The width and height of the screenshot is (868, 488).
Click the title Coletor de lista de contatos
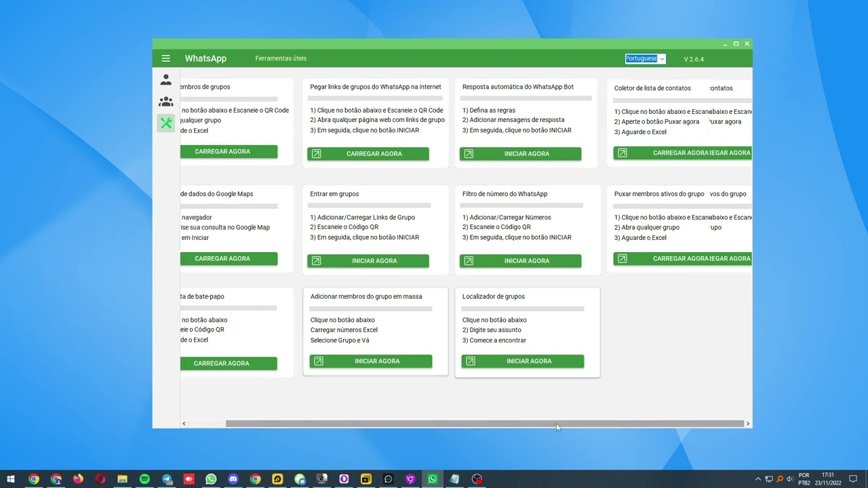(652, 88)
